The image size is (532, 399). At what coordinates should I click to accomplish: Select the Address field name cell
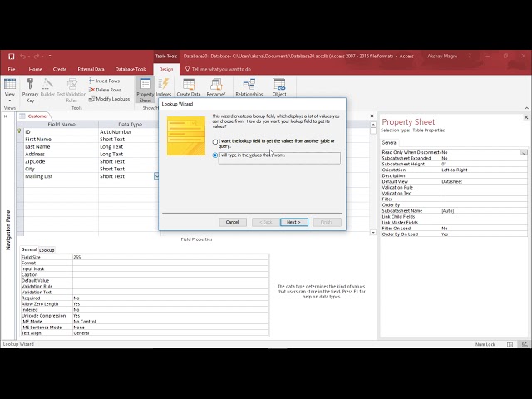pyautogui.click(x=61, y=154)
